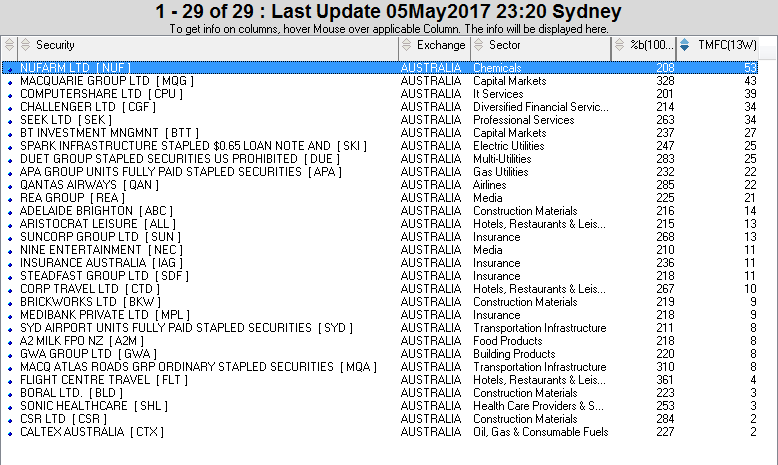Click the blue bullet beside REA GROUP

[10, 199]
